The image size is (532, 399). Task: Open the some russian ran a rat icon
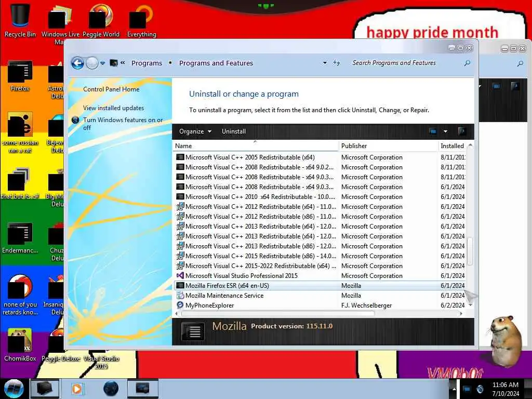click(20, 132)
